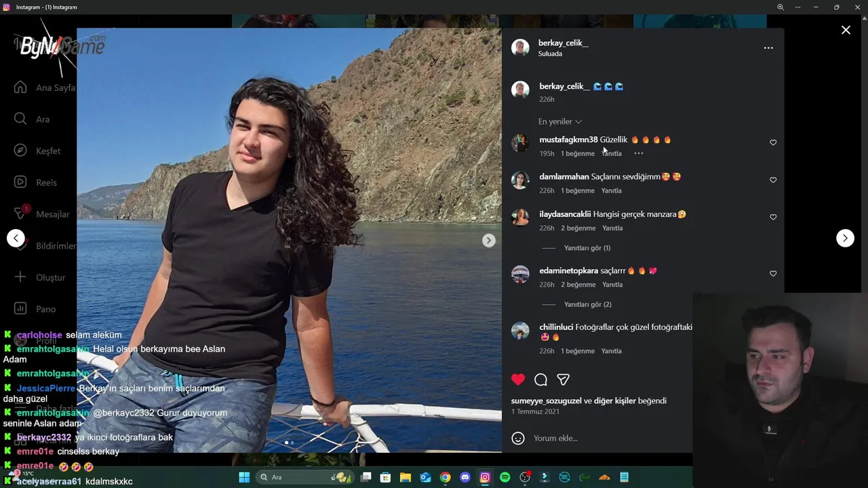Click the Suluada location link
This screenshot has width=868, height=488.
click(550, 54)
